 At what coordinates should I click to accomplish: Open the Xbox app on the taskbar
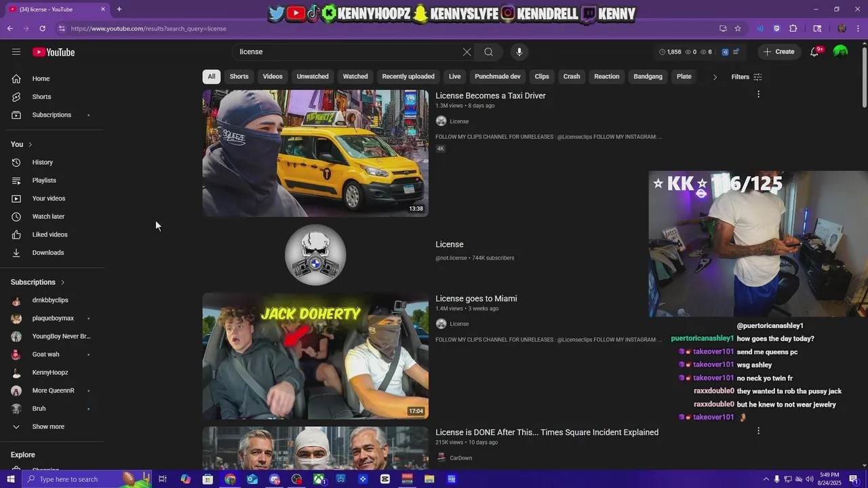[319, 479]
